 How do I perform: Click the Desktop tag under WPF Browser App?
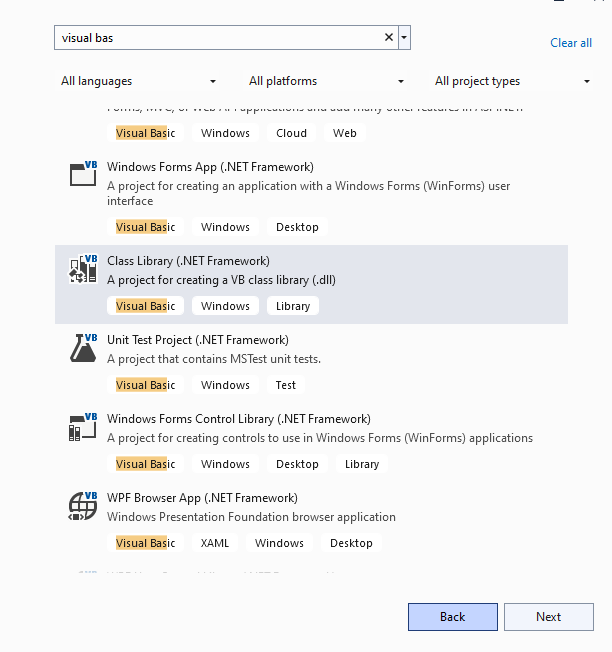351,543
